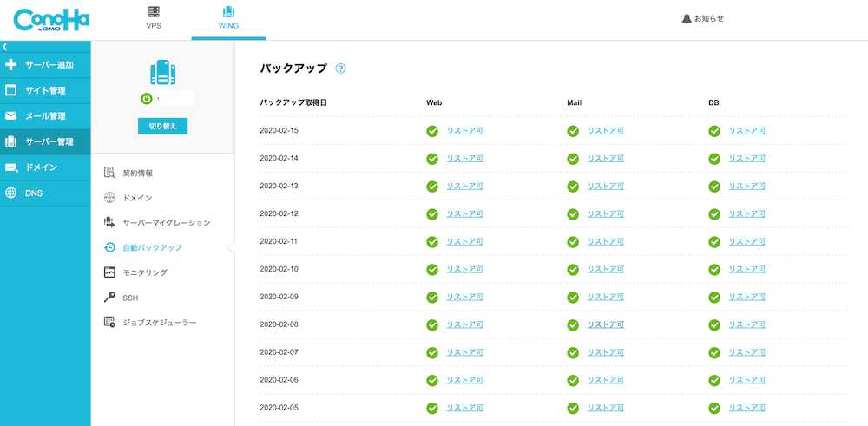The image size is (868, 426).
Task: Collapse the left sidebar with the chevron
Action: coord(4,46)
